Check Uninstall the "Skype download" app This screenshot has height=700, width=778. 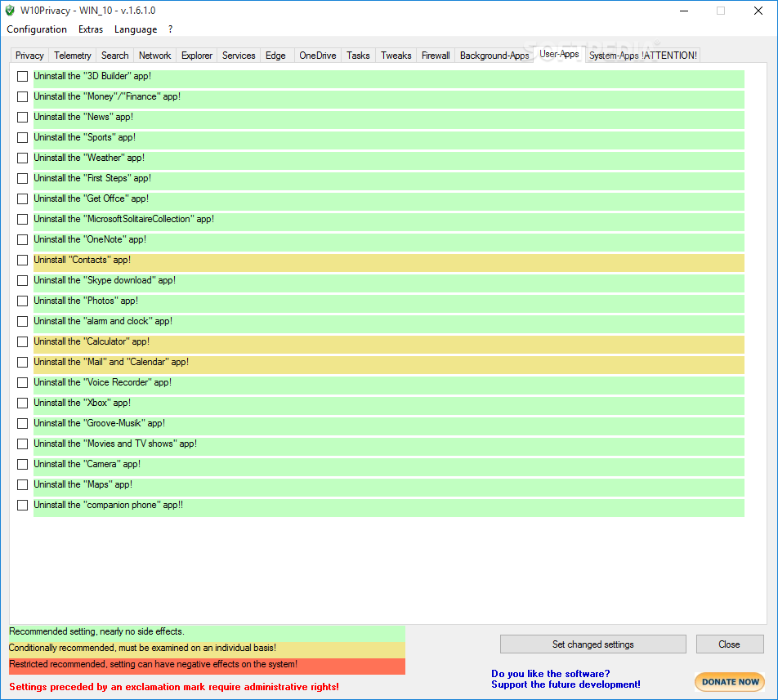(x=22, y=281)
